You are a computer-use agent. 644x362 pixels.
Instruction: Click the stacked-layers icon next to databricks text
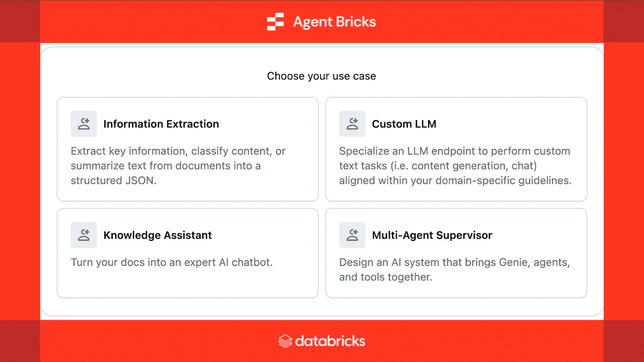pos(286,341)
